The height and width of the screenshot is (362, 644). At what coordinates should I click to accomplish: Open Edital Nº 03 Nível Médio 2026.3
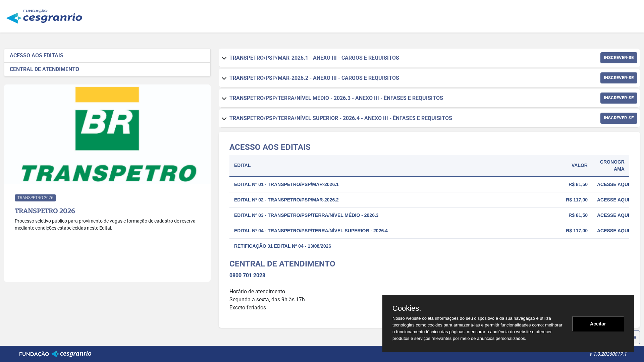pyautogui.click(x=306, y=215)
